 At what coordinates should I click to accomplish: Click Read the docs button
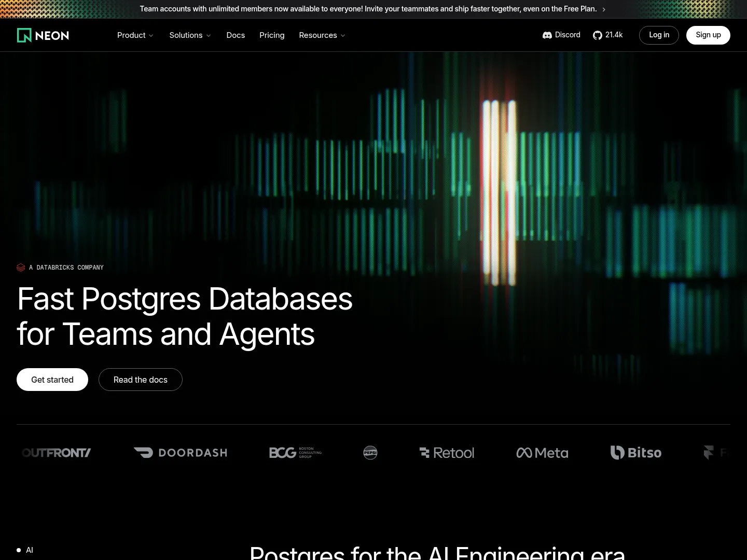coord(141,380)
